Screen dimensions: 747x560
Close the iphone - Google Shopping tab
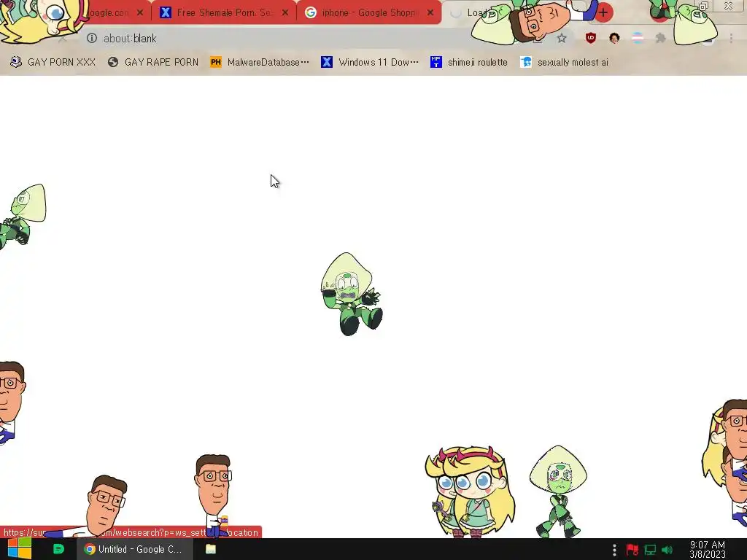(x=430, y=12)
